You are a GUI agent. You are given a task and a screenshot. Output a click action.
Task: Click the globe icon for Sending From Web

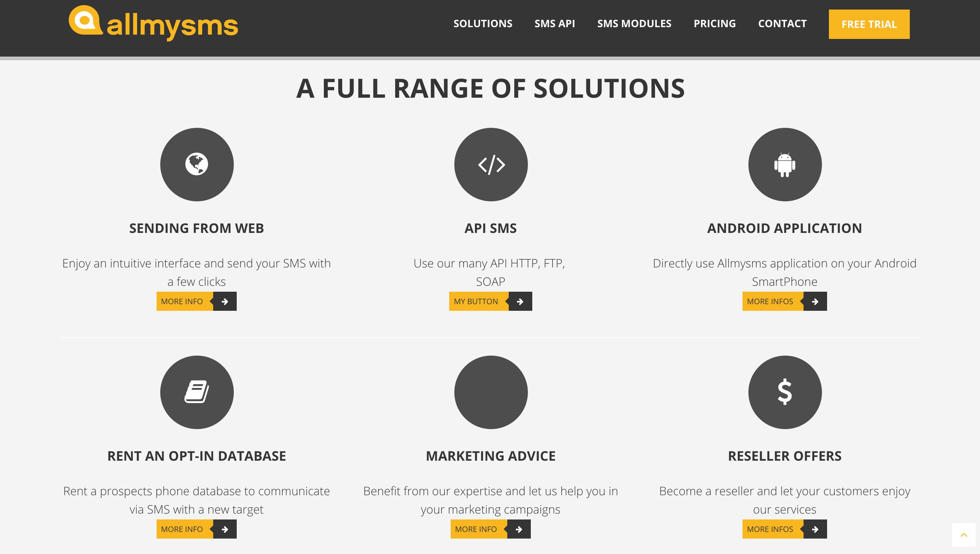tap(196, 164)
